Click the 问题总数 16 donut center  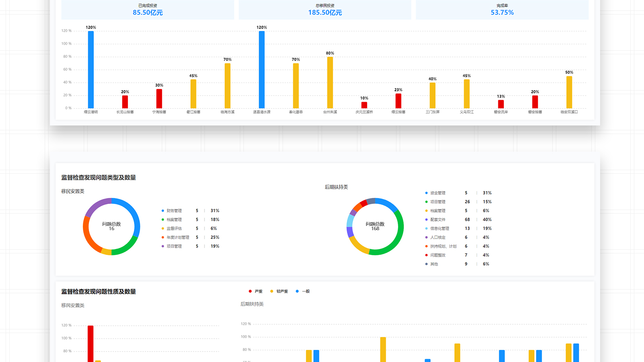click(x=111, y=226)
